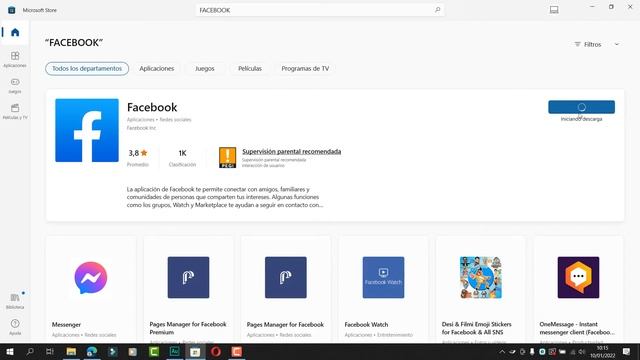Open the Messenger app title
The width and height of the screenshot is (640, 360).
click(66, 324)
